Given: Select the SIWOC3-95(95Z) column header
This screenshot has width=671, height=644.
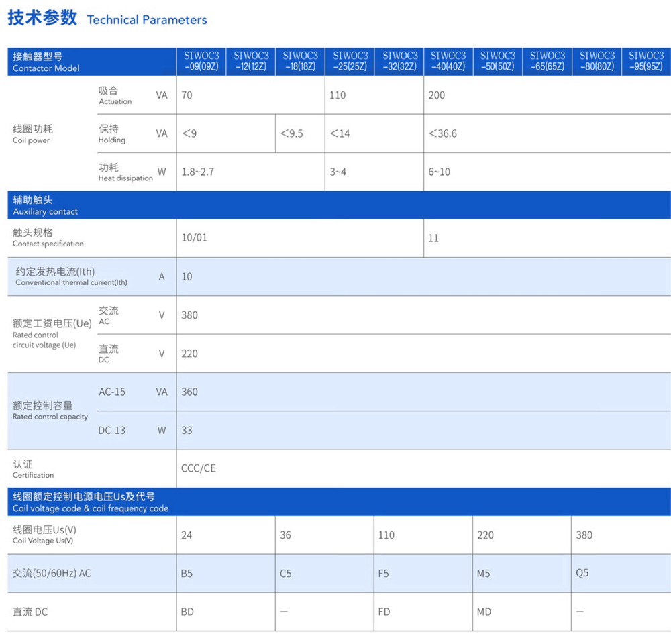Looking at the screenshot, I should (646, 61).
